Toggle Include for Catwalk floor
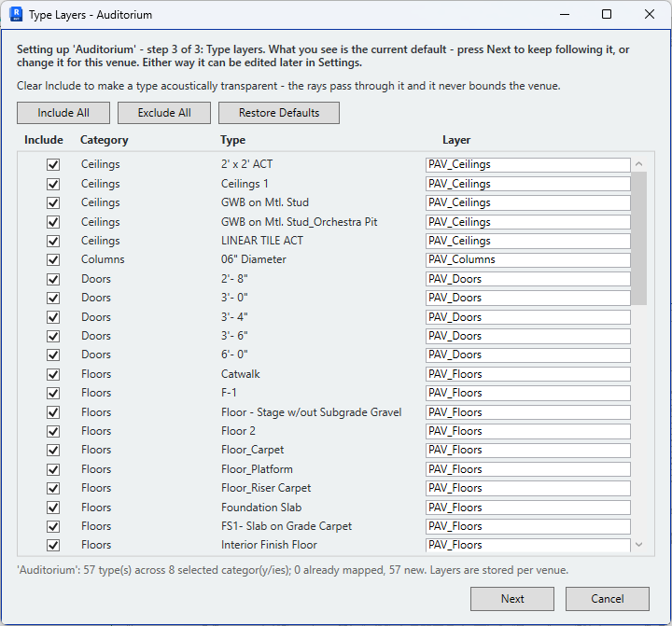The height and width of the screenshot is (626, 672). pyautogui.click(x=53, y=374)
